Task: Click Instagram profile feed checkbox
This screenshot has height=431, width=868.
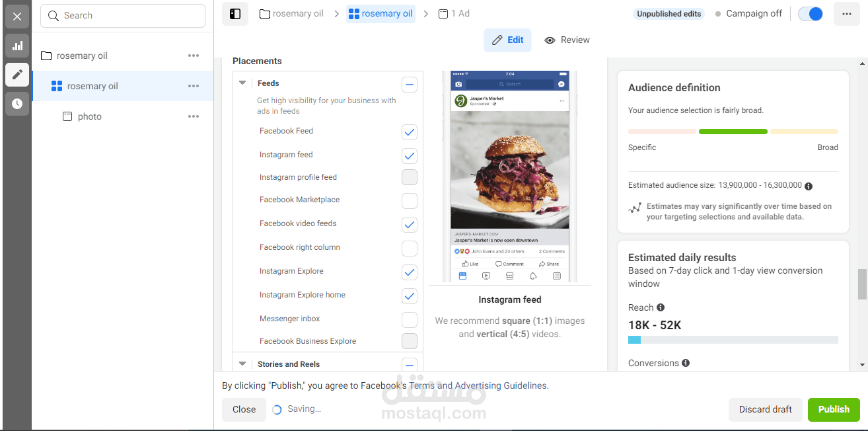Action: pyautogui.click(x=410, y=177)
